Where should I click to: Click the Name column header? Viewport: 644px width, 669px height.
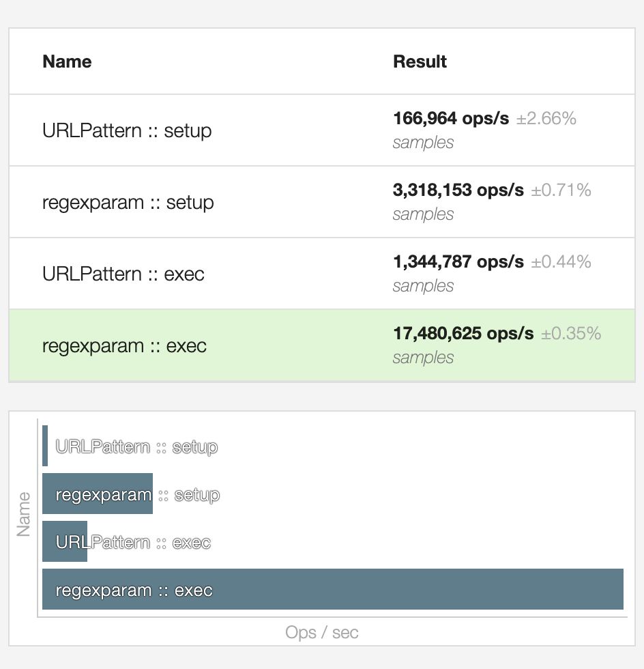click(x=67, y=61)
